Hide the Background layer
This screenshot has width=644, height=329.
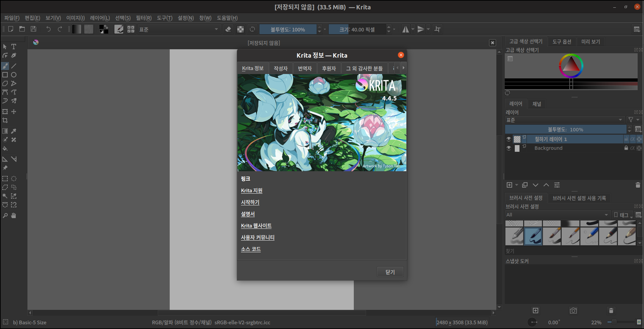click(509, 148)
